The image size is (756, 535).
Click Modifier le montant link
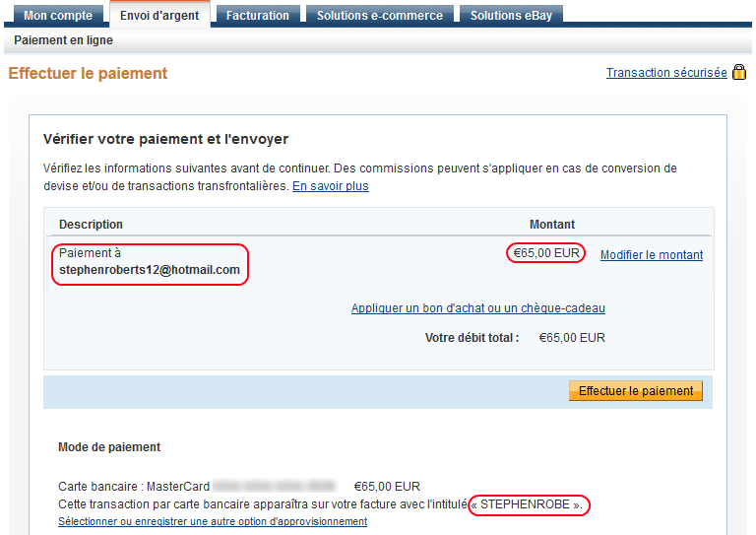click(x=652, y=254)
